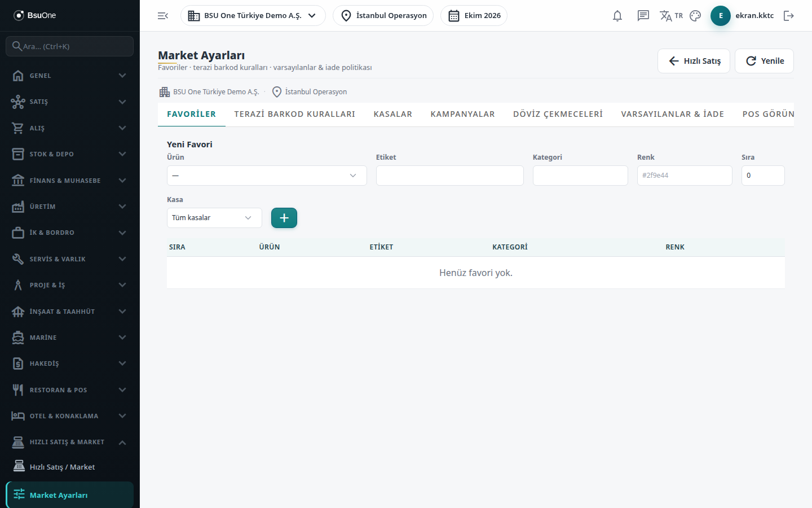Expand the ÜRETİM sidebar section
812x508 pixels.
click(70, 207)
